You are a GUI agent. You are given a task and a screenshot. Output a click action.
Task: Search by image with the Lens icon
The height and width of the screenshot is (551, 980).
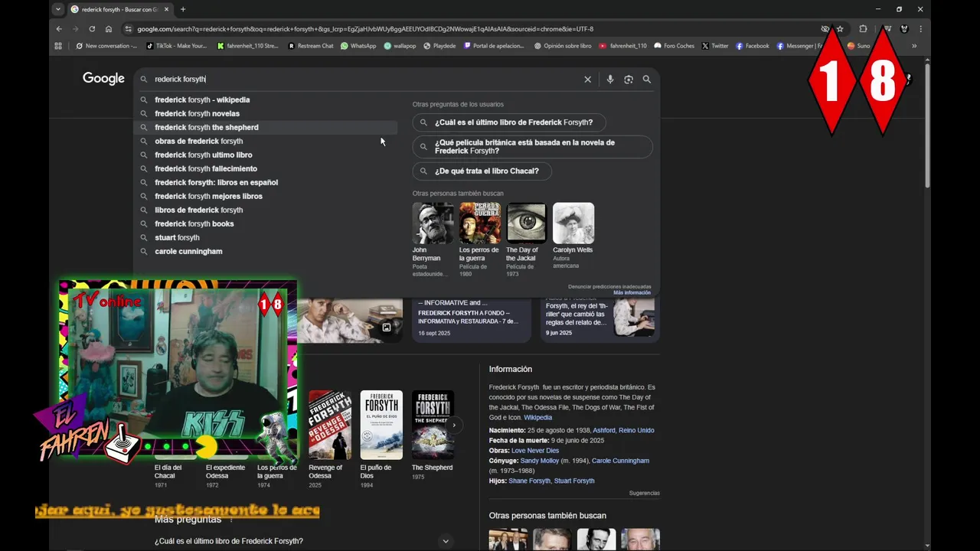coord(629,79)
